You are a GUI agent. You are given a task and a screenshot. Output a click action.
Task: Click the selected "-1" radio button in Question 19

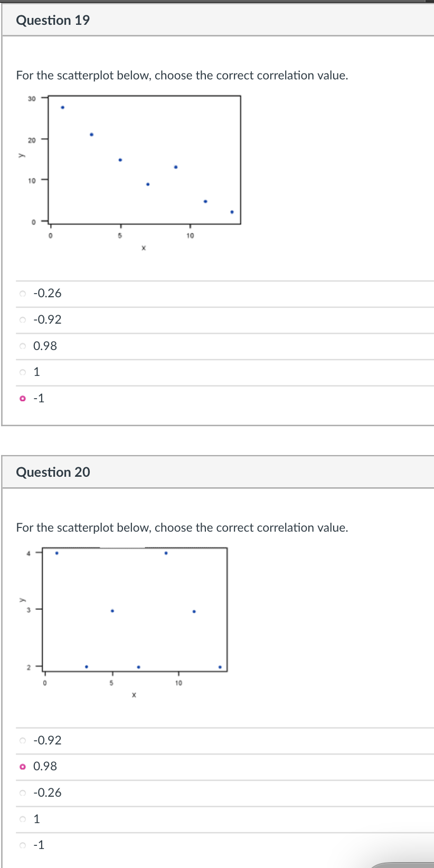(23, 398)
